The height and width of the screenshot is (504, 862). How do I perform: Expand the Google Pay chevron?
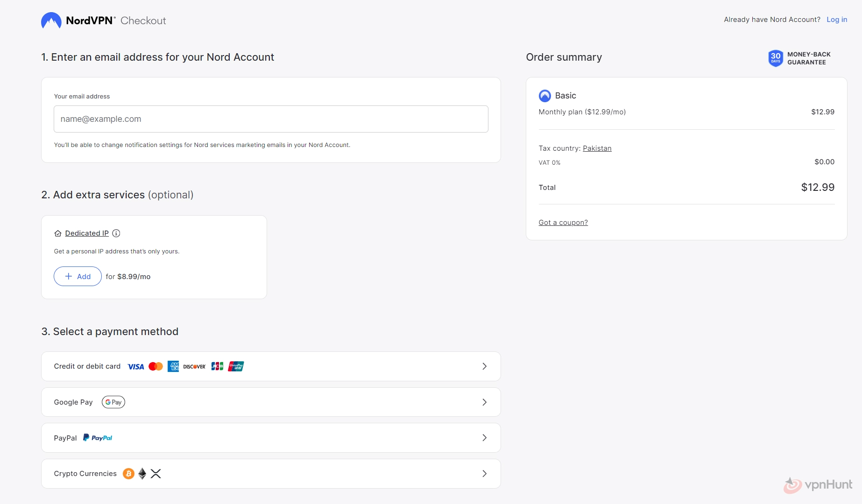(x=485, y=402)
